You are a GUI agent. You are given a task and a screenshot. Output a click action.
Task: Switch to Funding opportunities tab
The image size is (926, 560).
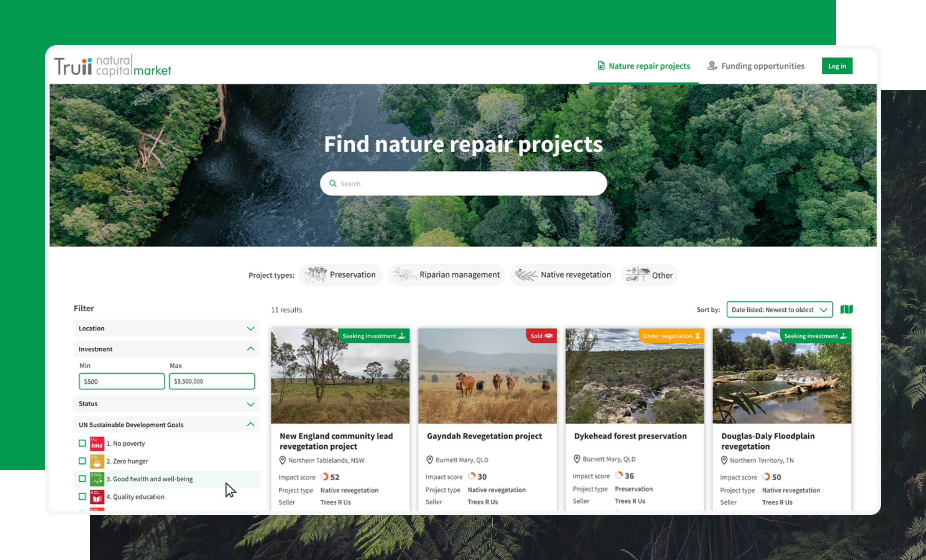click(x=756, y=66)
